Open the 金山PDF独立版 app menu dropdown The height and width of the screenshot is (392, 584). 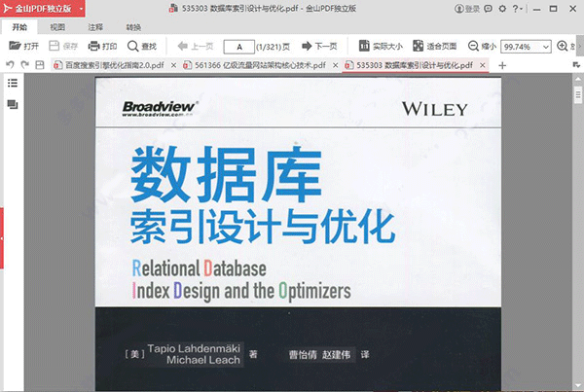(x=81, y=8)
